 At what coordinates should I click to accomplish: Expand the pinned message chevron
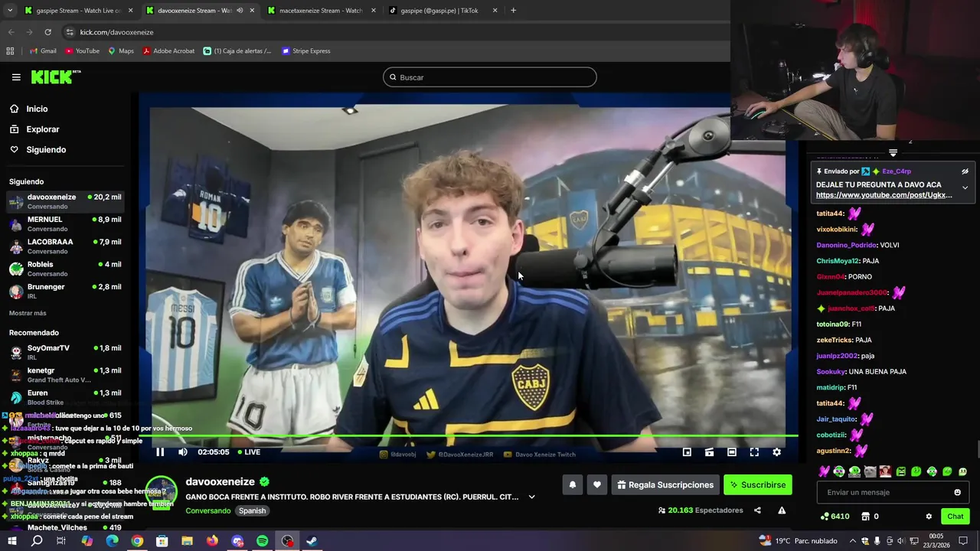click(x=965, y=187)
